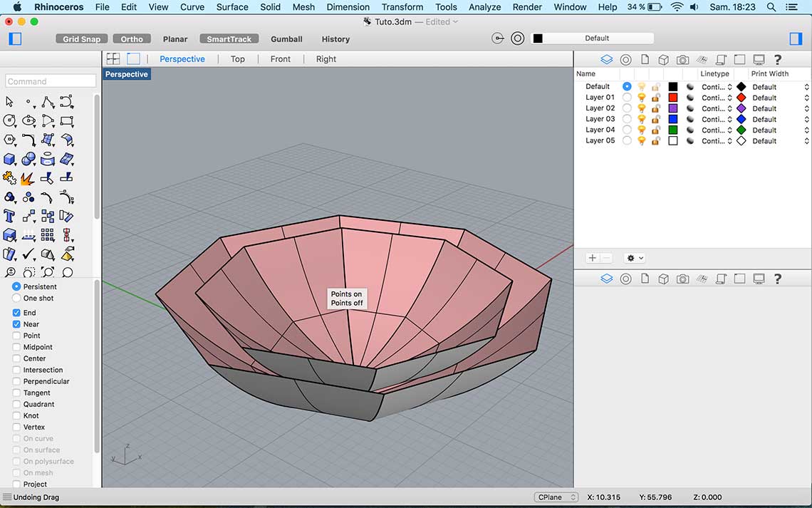
Task: Toggle the Ortho button
Action: (x=132, y=39)
